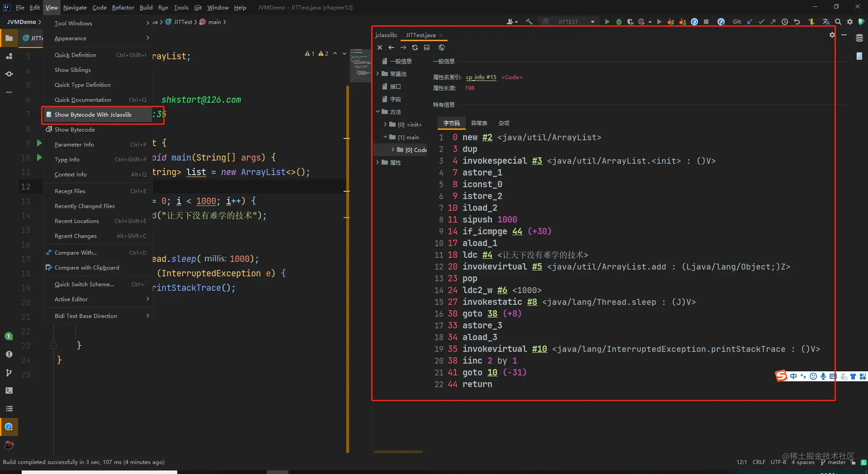The height and width of the screenshot is (474, 868).
Task: Click the Git rollback undo icon
Action: 797,22
